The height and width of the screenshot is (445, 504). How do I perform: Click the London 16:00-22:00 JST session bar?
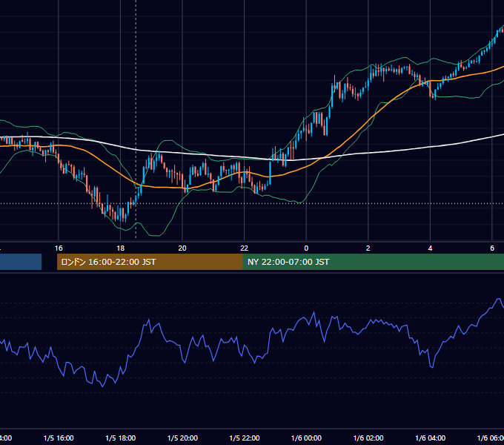point(150,262)
